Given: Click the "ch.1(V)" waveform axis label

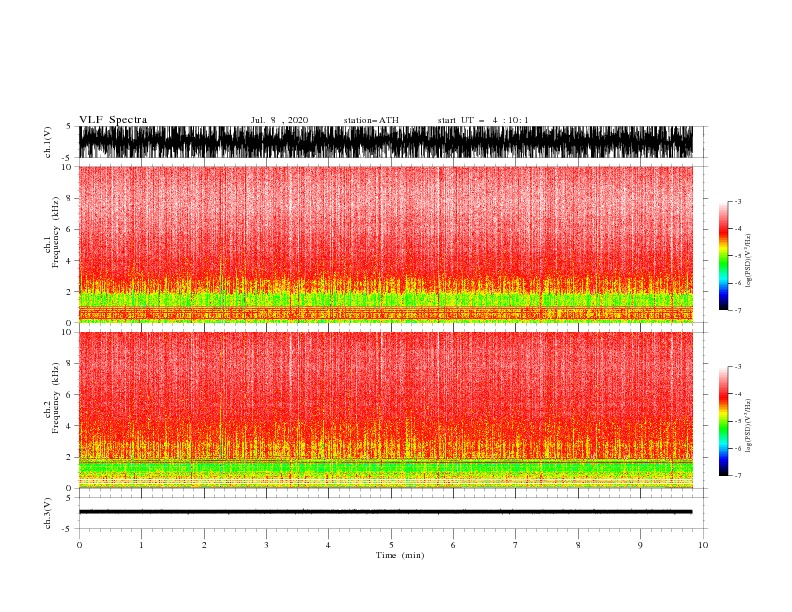Looking at the screenshot, I should click(x=48, y=142).
